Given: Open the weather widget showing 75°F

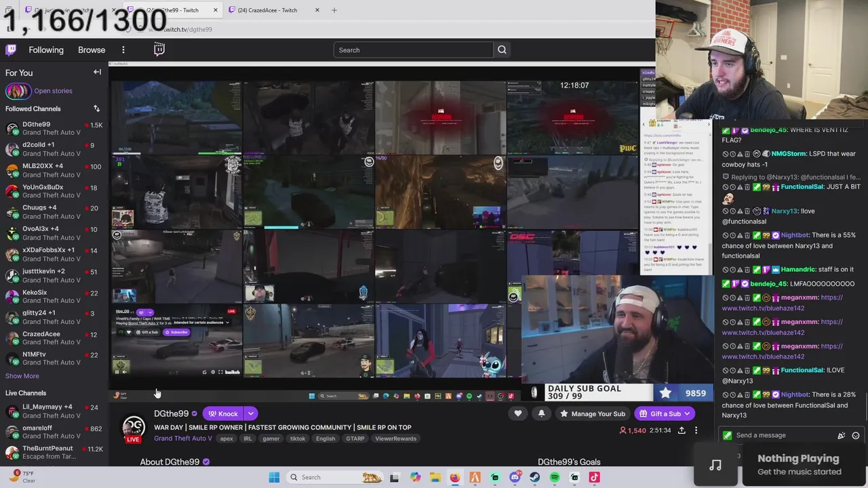Looking at the screenshot, I should (22, 476).
